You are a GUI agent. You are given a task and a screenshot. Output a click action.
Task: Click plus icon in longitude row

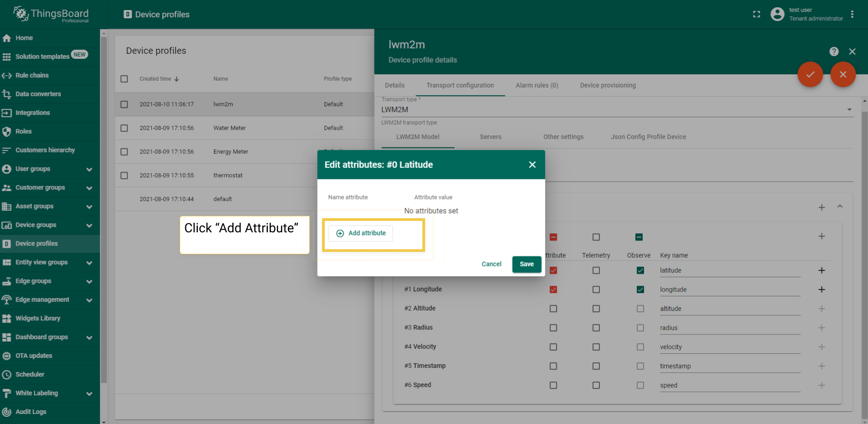(x=821, y=289)
